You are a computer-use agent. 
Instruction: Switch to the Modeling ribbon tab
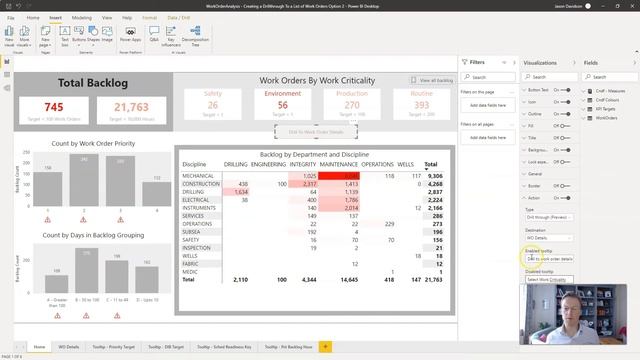coord(82,18)
